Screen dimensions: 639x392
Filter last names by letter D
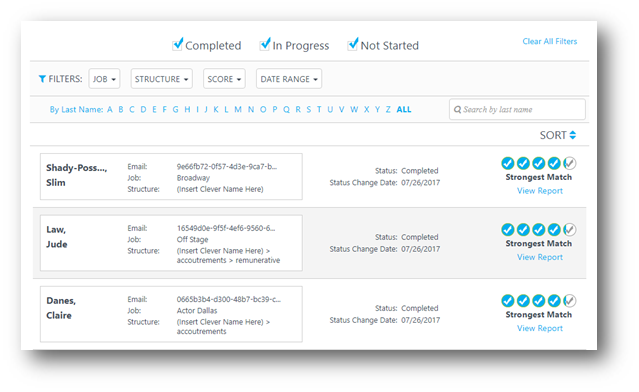click(143, 109)
